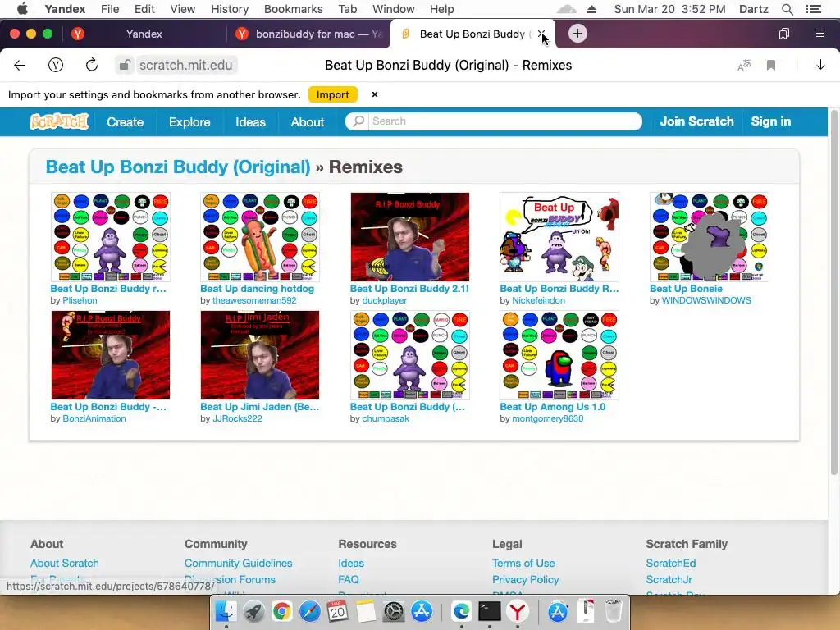
Task: Open App Store in the Dock
Action: tap(422, 611)
